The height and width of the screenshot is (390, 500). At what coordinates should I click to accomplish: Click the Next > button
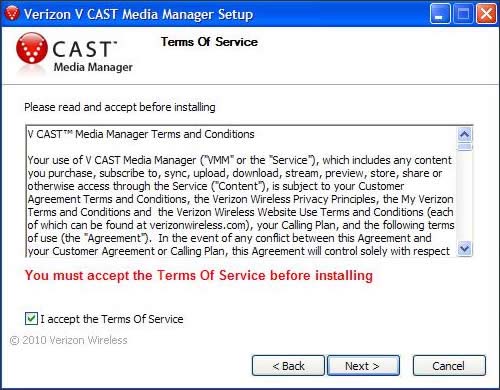click(363, 366)
